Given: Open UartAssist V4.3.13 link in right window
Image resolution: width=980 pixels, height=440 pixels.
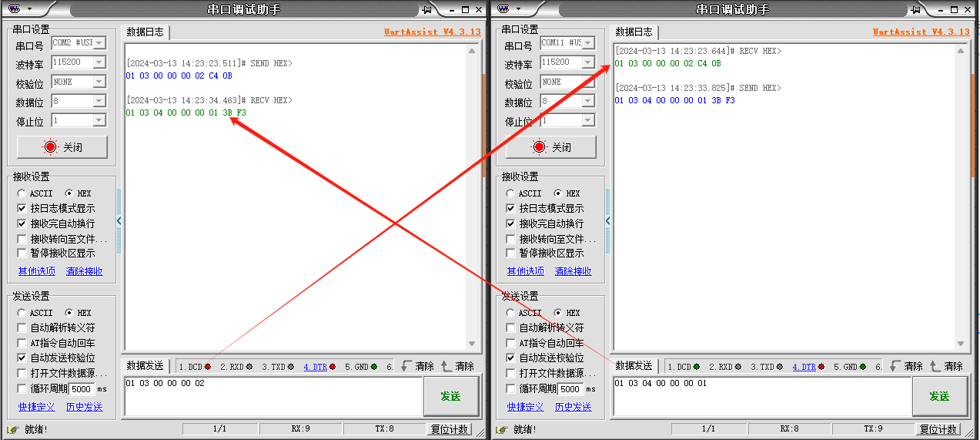Looking at the screenshot, I should click(x=921, y=32).
